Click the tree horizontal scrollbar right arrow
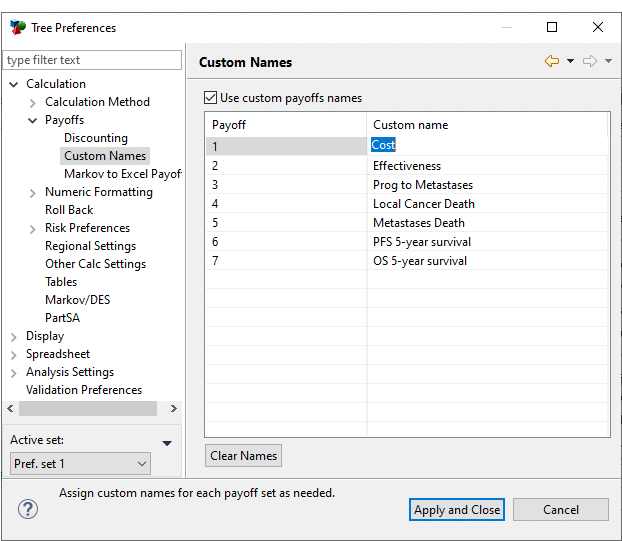Image resolution: width=622 pixels, height=541 pixels. (173, 408)
